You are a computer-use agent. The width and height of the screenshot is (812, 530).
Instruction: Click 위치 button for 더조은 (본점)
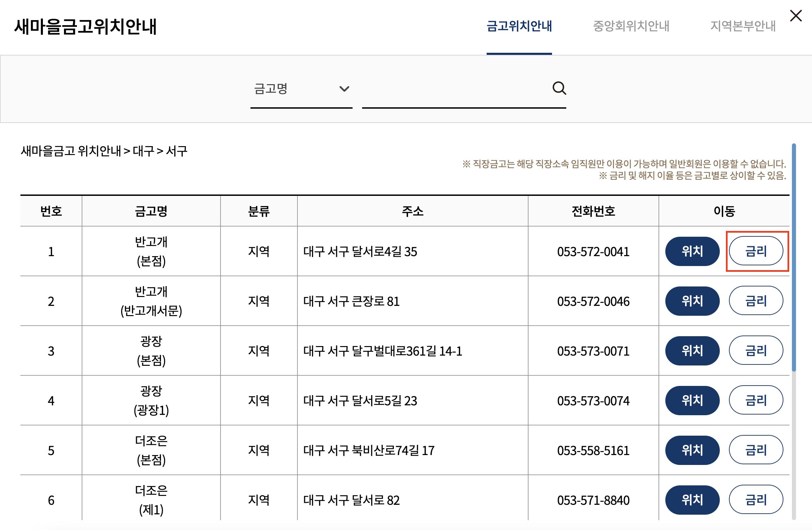coord(692,450)
